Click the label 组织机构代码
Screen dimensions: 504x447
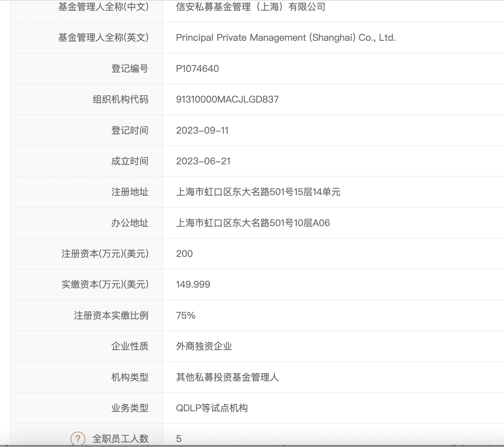tap(120, 99)
